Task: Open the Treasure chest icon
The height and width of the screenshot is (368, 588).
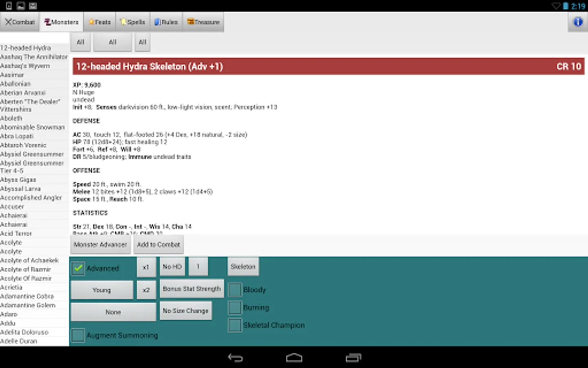Action: [190, 22]
